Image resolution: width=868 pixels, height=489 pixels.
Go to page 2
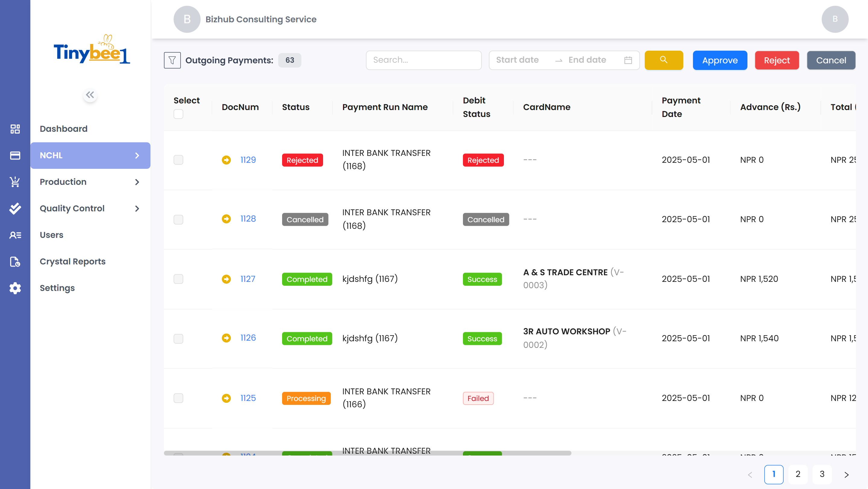(x=798, y=475)
